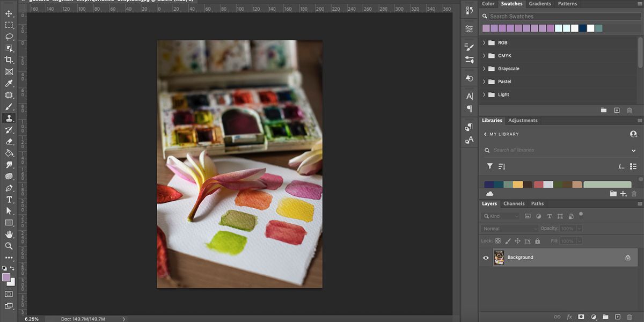Toggle Lock position in Layers panel

[x=518, y=242]
